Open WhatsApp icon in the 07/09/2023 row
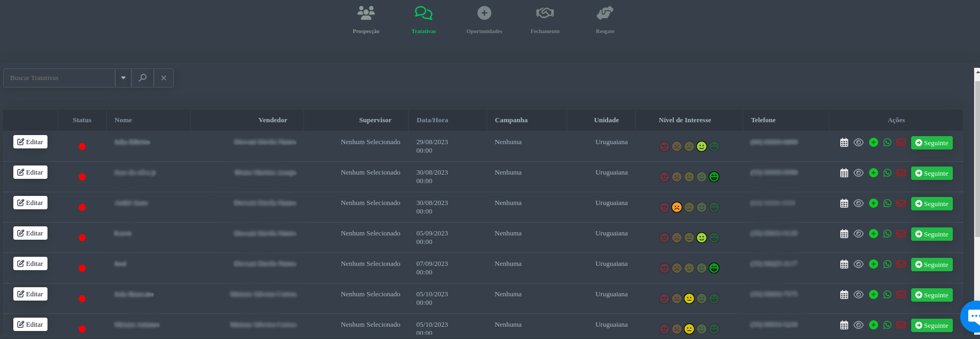980x339 pixels. pyautogui.click(x=887, y=264)
